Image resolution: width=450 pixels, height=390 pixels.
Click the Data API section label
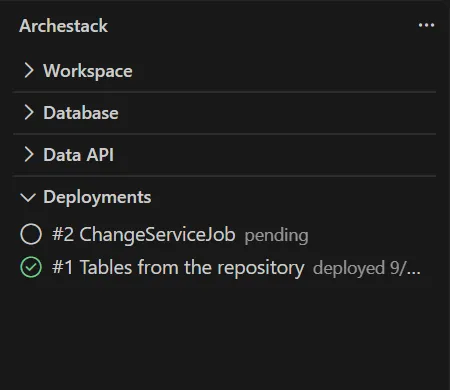(79, 155)
